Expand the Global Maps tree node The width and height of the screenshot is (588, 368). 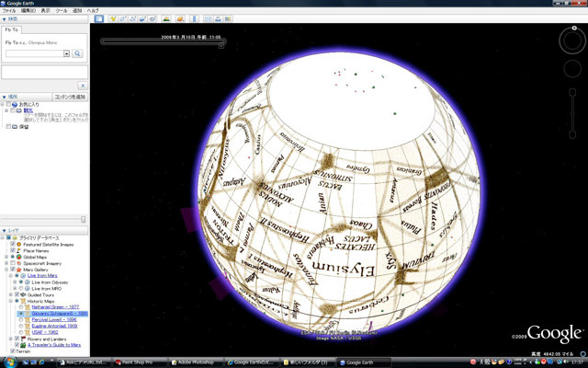pyautogui.click(x=6, y=257)
